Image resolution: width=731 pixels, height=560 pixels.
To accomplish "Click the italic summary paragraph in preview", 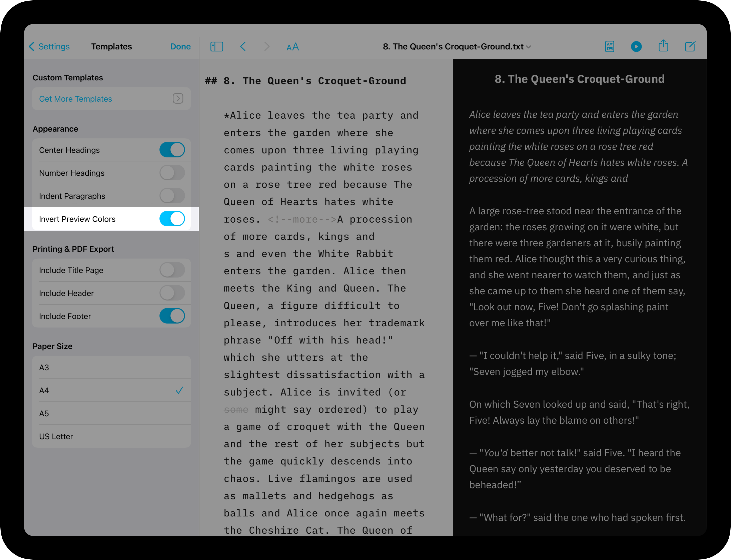I will tap(579, 147).
